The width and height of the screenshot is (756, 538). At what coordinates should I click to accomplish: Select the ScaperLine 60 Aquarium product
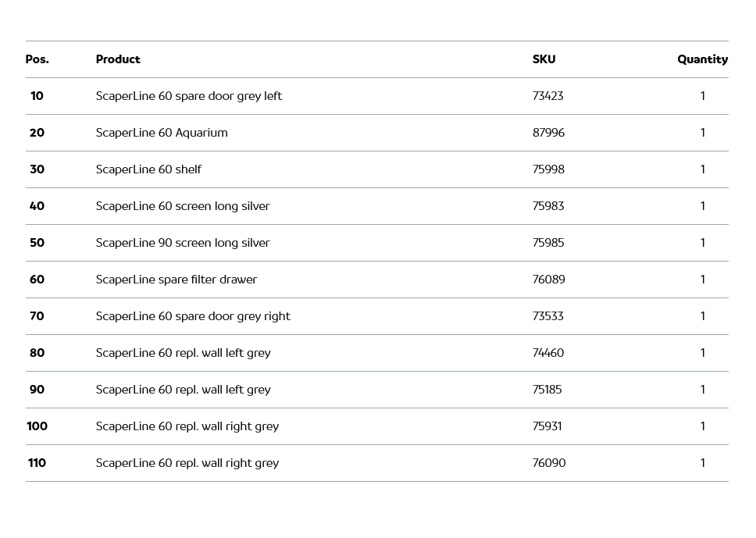coord(162,133)
